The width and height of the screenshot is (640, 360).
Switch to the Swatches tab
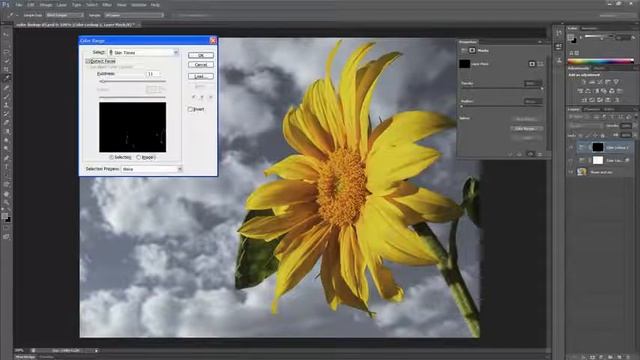589,29
